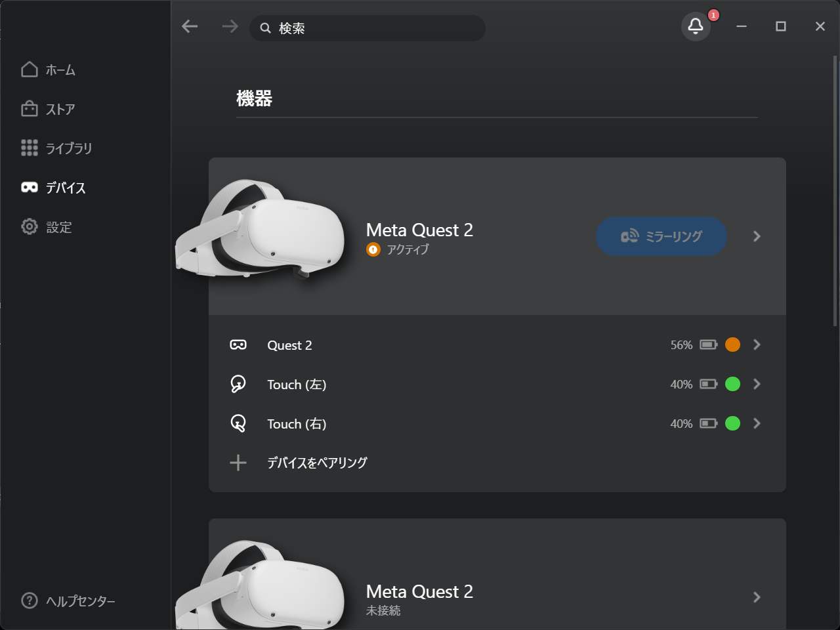
Task: Click the home house icon
Action: pyautogui.click(x=30, y=70)
